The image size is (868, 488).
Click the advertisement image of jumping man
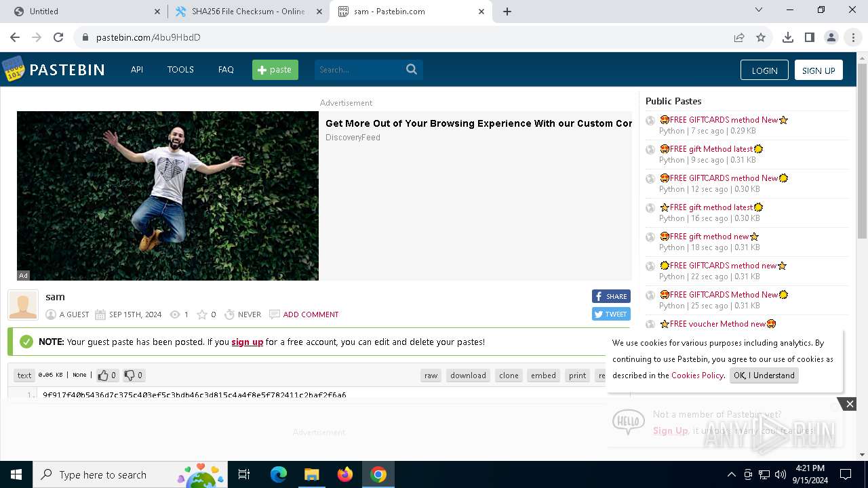coord(167,196)
